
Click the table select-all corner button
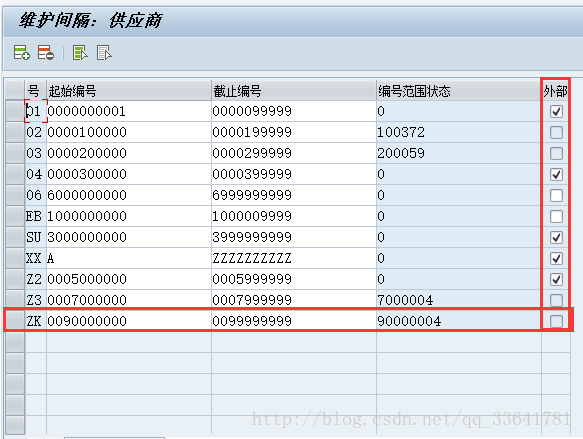tap(15, 90)
